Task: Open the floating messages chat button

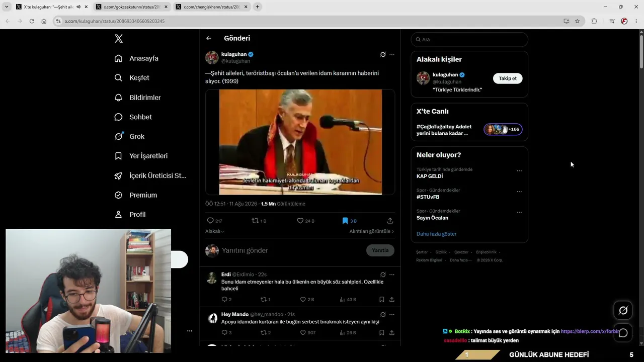Action: coord(623,333)
